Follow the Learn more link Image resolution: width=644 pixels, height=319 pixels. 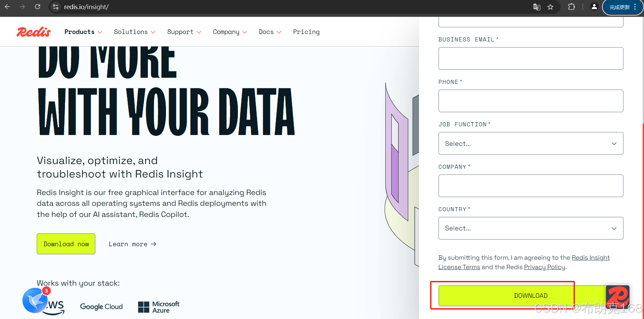tap(132, 244)
